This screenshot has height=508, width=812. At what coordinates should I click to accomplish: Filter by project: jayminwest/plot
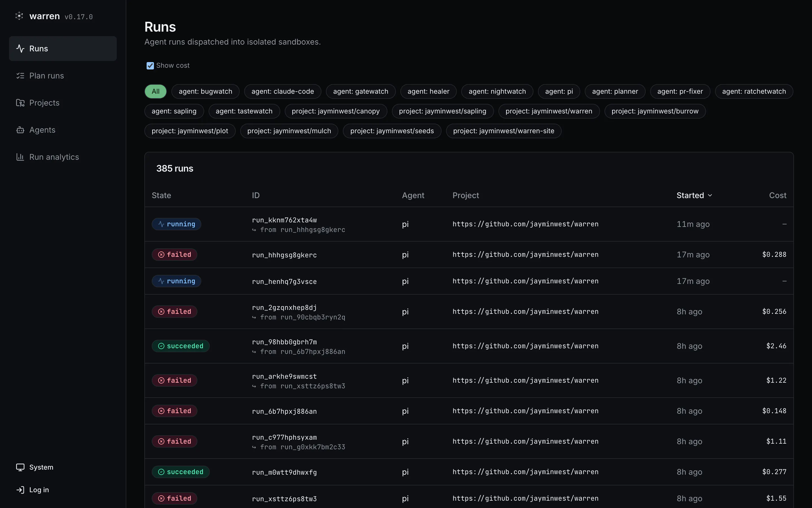pos(190,131)
